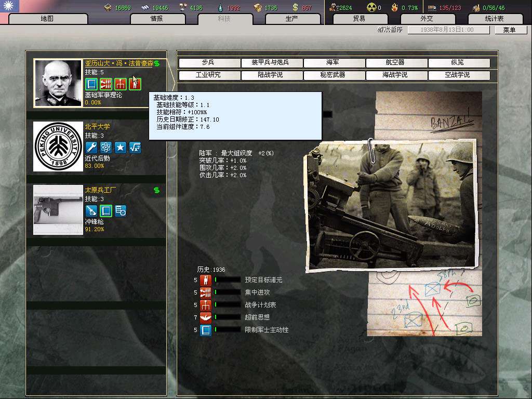Click the firearm skill icon of 太原兵工厂
This screenshot has height=399, width=532.
91,211
